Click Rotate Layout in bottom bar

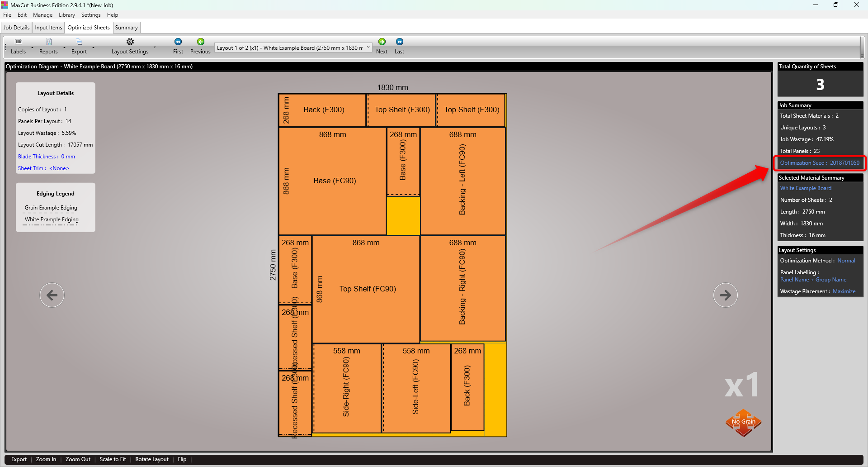pos(152,459)
